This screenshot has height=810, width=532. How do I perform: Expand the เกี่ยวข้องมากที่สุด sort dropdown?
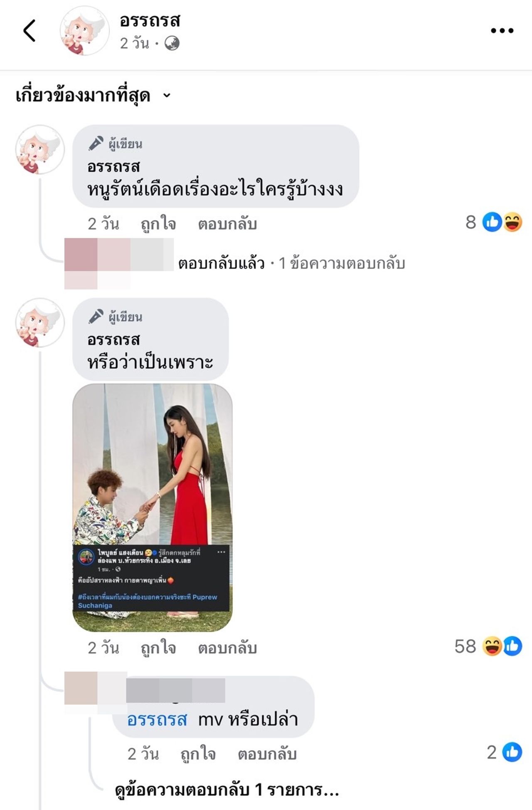pos(93,96)
